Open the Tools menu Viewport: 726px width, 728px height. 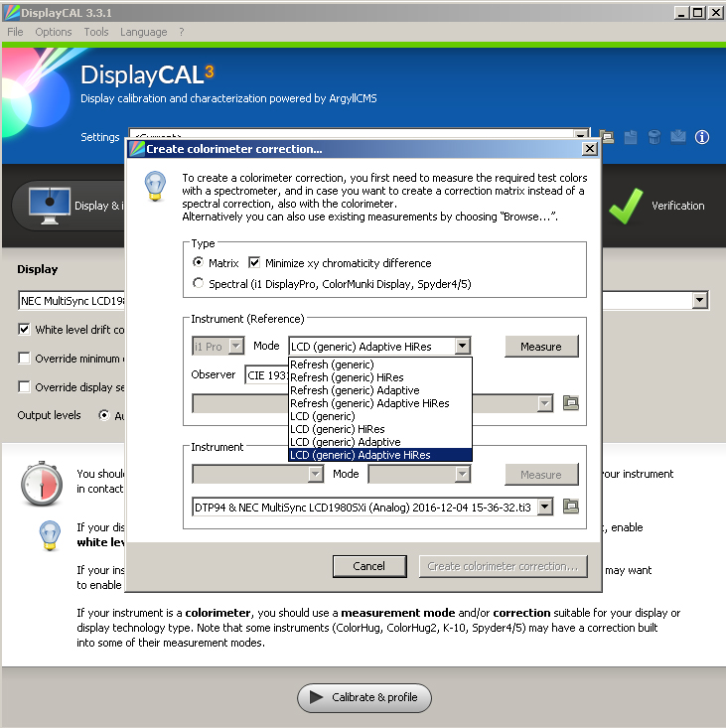click(x=96, y=32)
